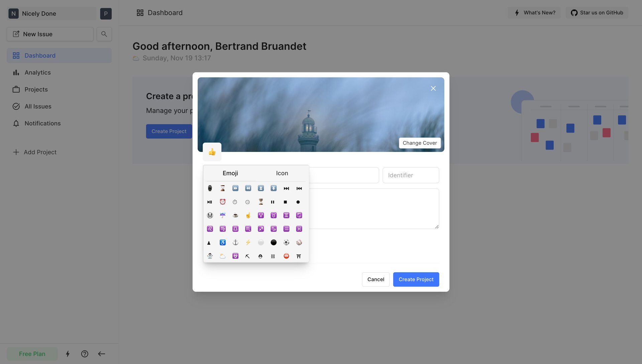Pick the lightning bolt emoji
The height and width of the screenshot is (364, 642).
(248, 242)
